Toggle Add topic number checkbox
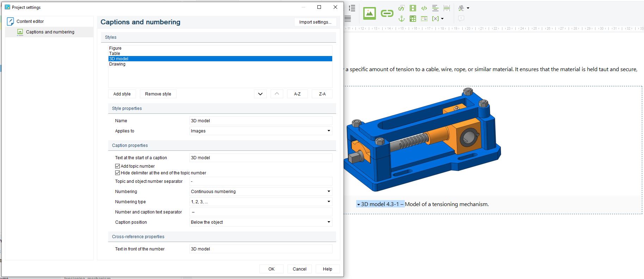644x279 pixels. (x=118, y=166)
